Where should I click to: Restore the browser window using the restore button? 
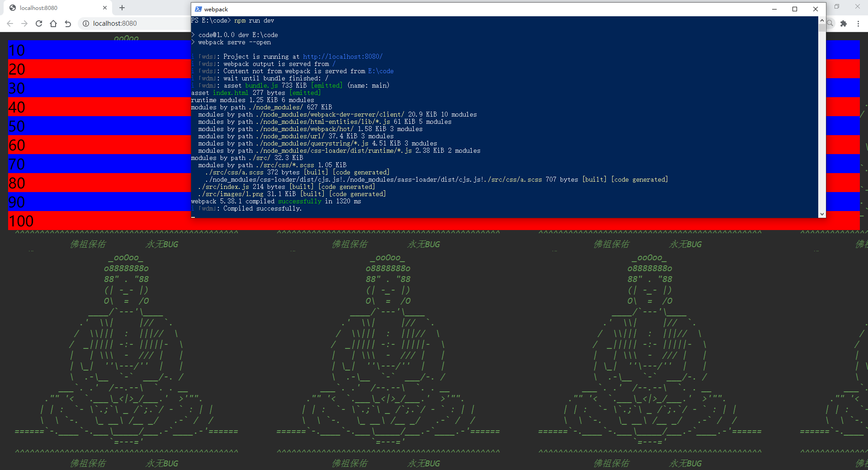tap(837, 6)
